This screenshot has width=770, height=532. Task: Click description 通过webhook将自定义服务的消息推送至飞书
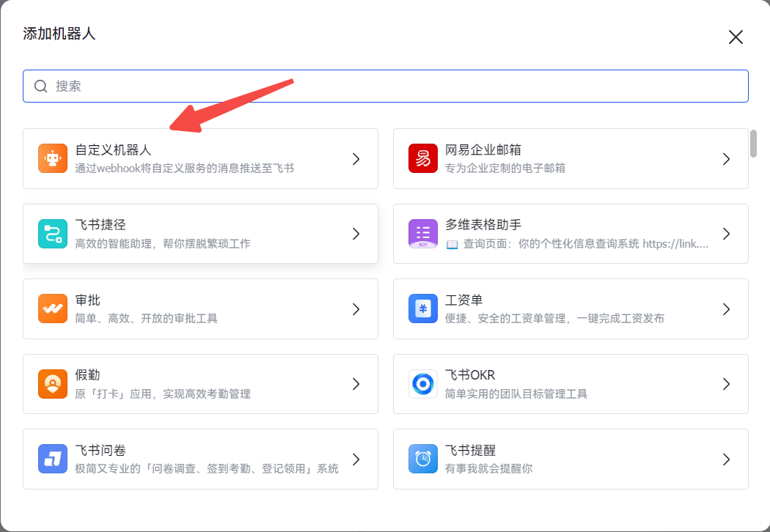(x=185, y=169)
